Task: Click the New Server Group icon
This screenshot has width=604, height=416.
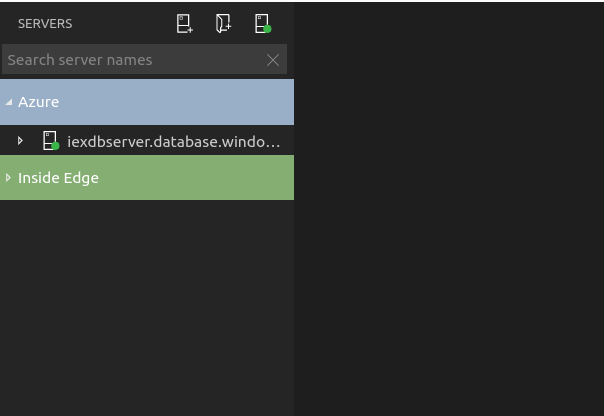Action: tap(223, 23)
